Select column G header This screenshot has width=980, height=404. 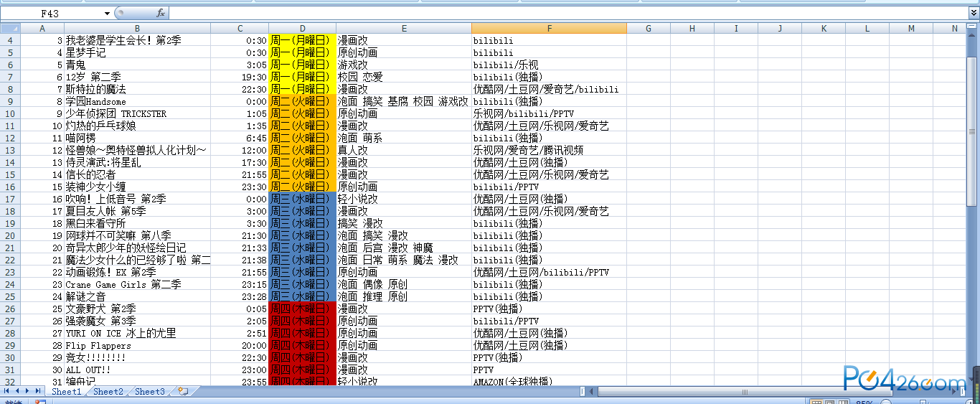coord(649,28)
